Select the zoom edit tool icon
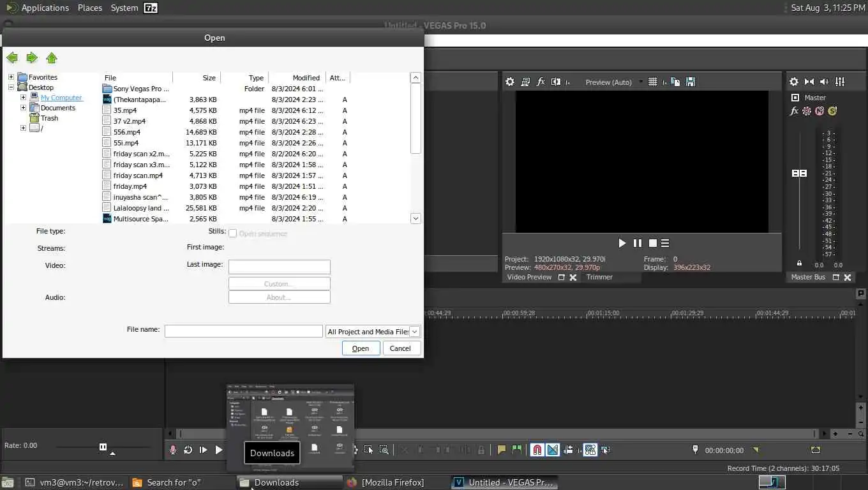The width and height of the screenshot is (868, 490). 384,450
